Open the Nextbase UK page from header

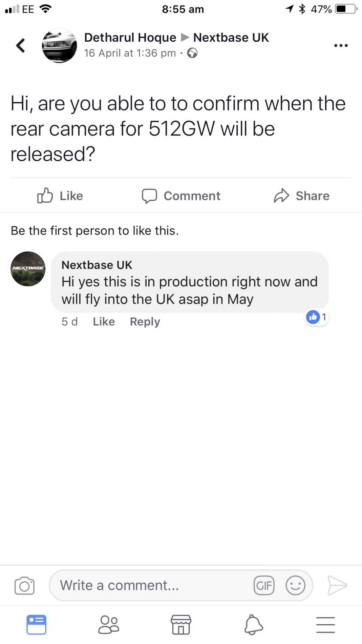pos(231,38)
